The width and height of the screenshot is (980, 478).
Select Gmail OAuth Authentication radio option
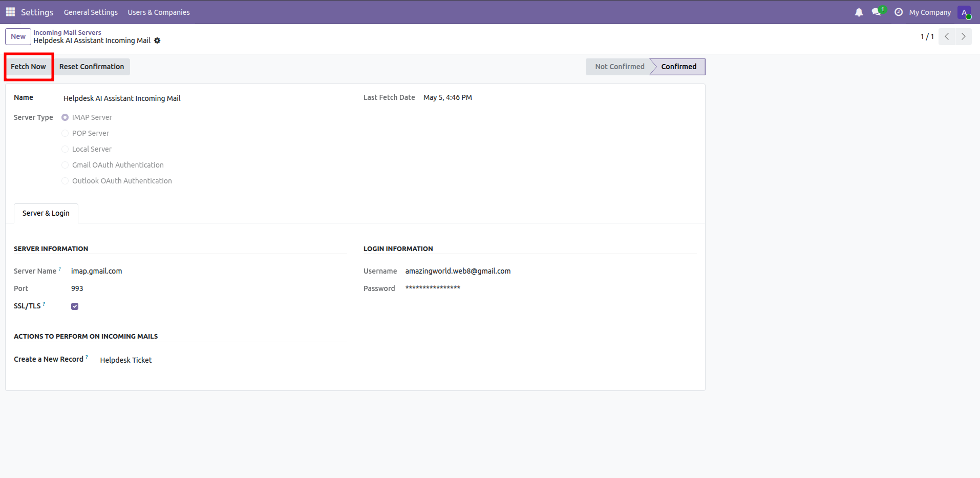click(65, 165)
